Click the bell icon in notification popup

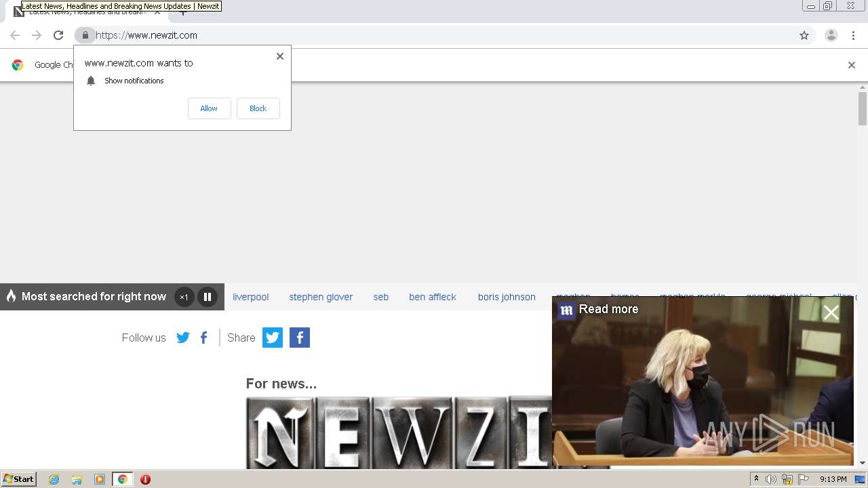(91, 81)
